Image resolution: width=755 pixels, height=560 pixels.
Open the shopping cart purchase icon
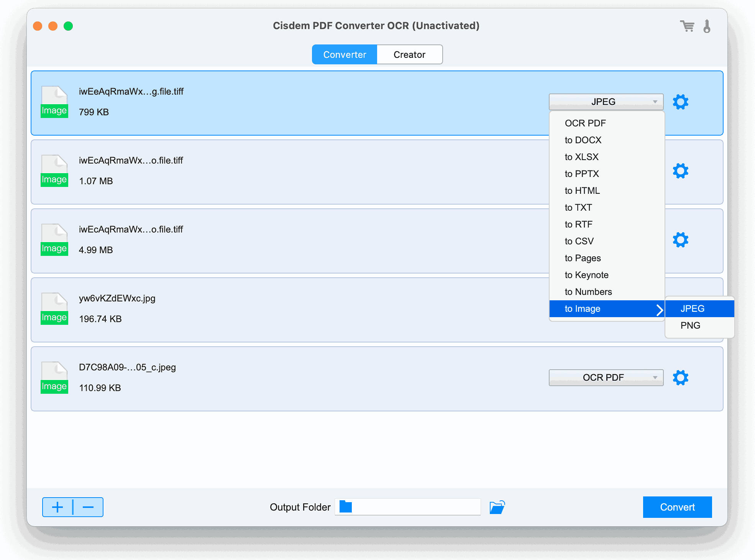pyautogui.click(x=687, y=26)
